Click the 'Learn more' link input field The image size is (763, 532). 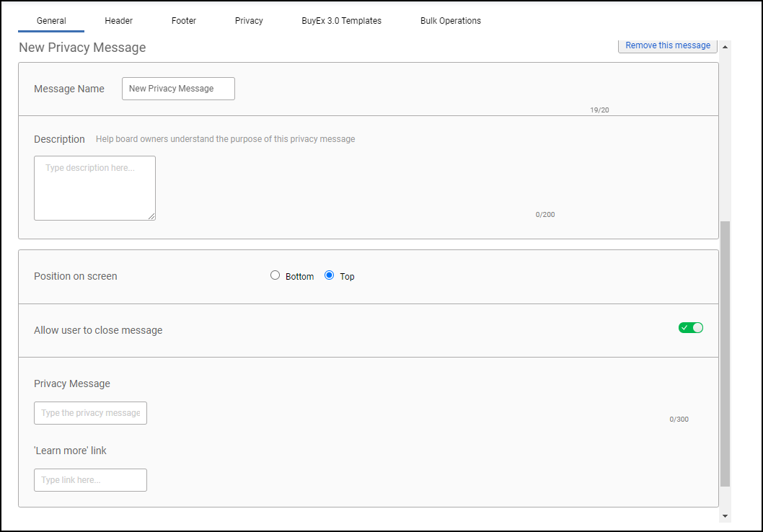coord(90,480)
